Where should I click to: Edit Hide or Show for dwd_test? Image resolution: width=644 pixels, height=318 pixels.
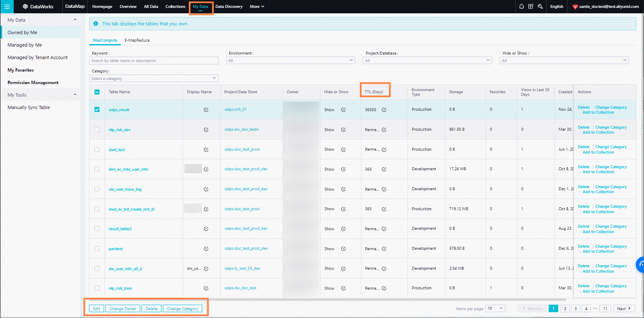(x=343, y=149)
